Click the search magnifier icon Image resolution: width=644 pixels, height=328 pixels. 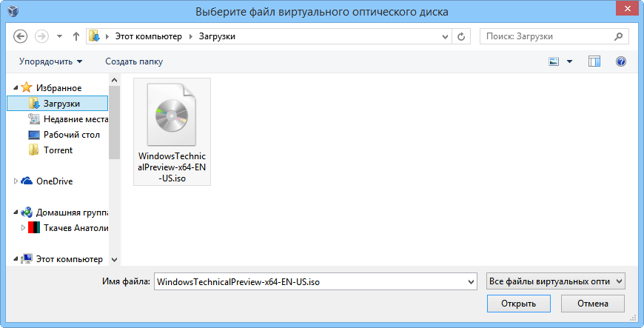coord(619,36)
